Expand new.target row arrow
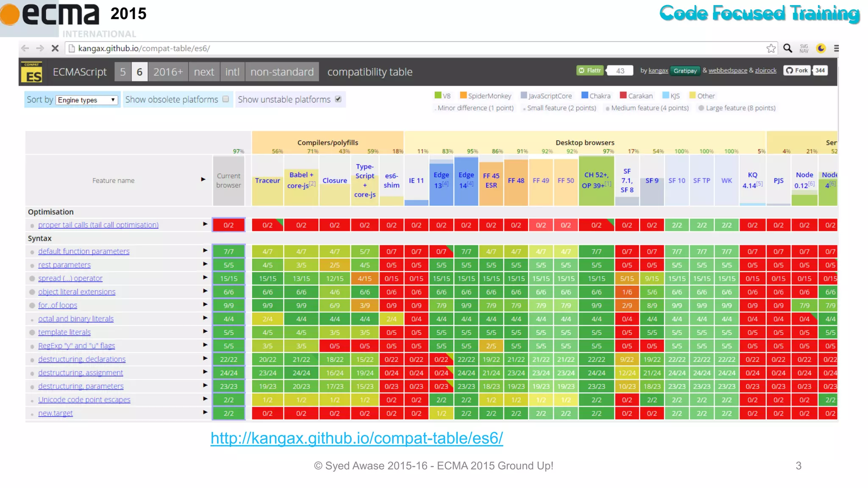 click(205, 412)
